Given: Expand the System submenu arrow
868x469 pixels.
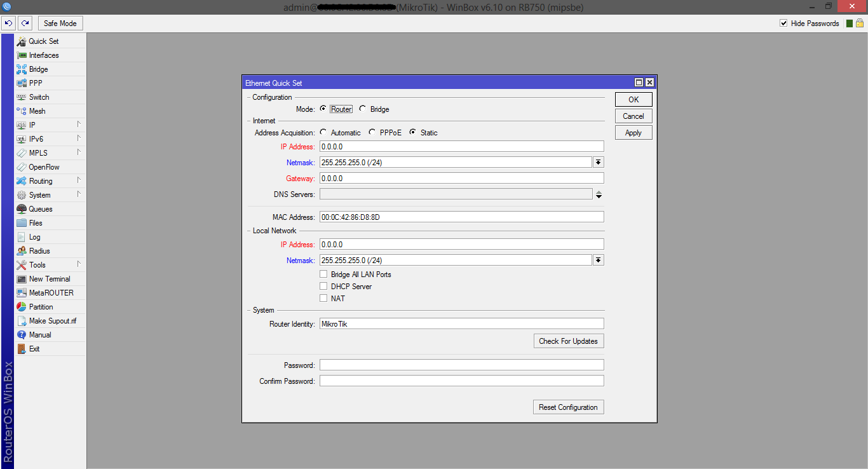Looking at the screenshot, I should pos(79,194).
